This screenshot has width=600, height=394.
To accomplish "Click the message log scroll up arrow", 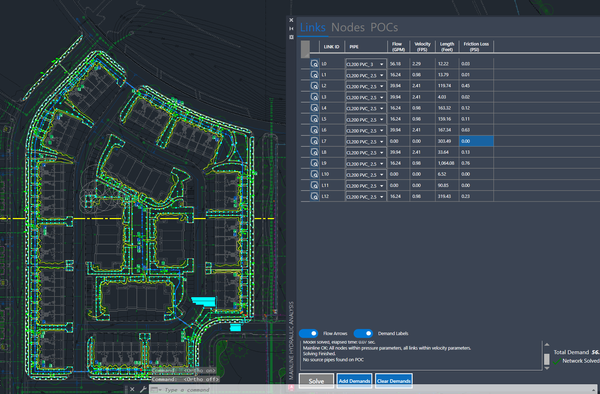I will click(547, 345).
